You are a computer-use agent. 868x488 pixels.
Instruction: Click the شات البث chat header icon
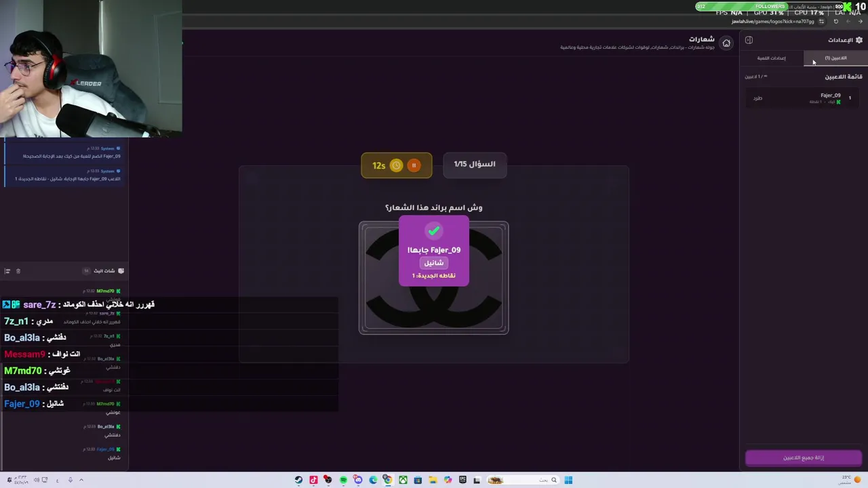[x=121, y=270]
